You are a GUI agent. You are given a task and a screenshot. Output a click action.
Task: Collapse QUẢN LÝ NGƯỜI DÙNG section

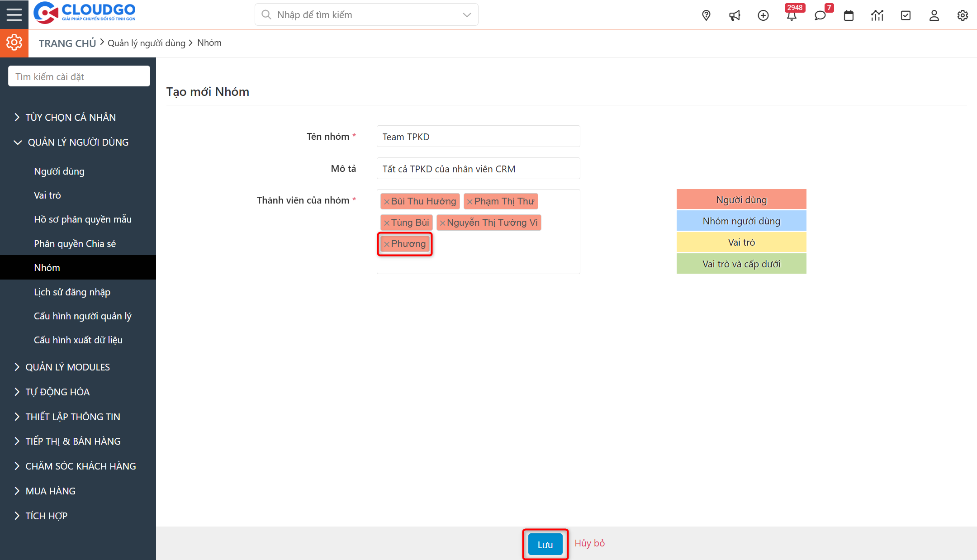(78, 142)
